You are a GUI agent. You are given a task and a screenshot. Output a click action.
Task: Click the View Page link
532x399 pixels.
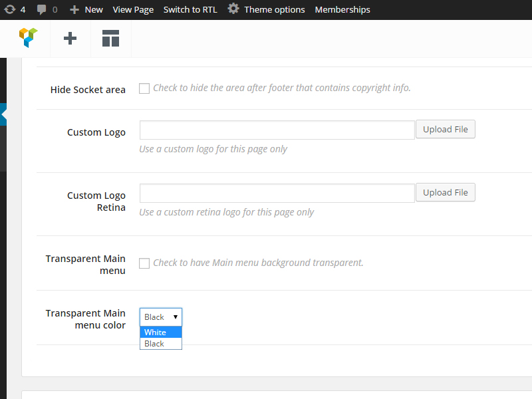[133, 9]
